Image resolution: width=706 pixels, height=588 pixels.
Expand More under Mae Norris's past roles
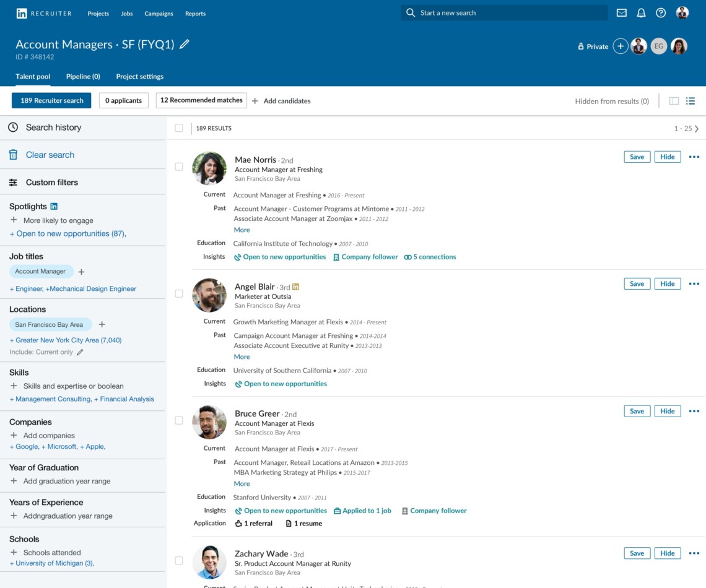coord(242,230)
